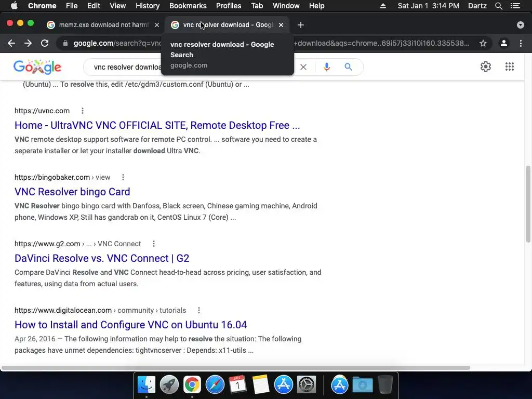Open the Chrome application menu
532x399 pixels.
[42, 6]
